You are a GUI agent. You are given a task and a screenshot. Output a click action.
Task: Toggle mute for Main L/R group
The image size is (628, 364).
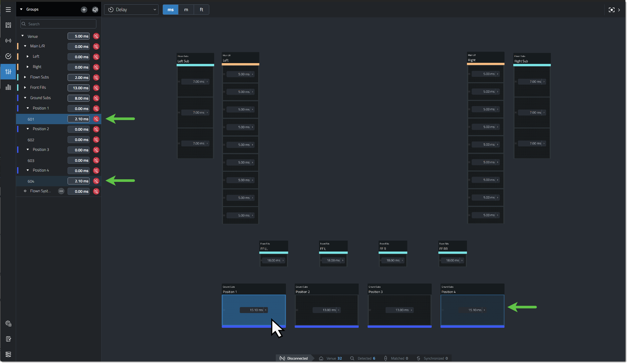[x=96, y=47]
